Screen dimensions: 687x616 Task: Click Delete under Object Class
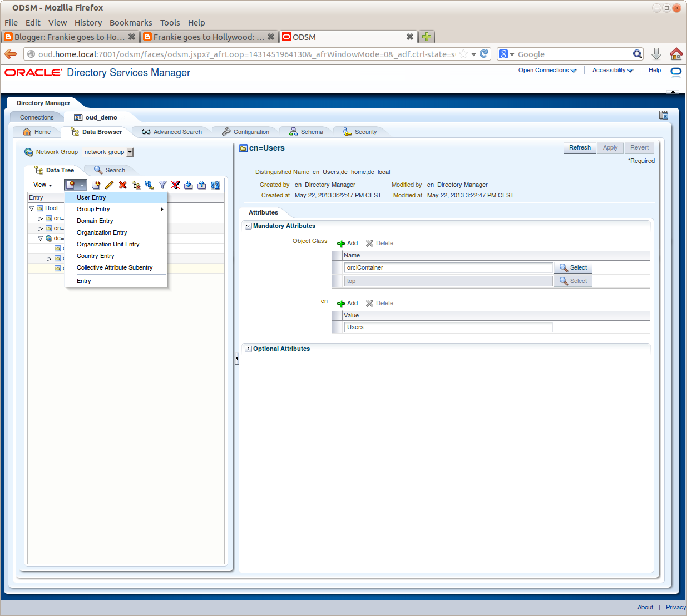[379, 244]
